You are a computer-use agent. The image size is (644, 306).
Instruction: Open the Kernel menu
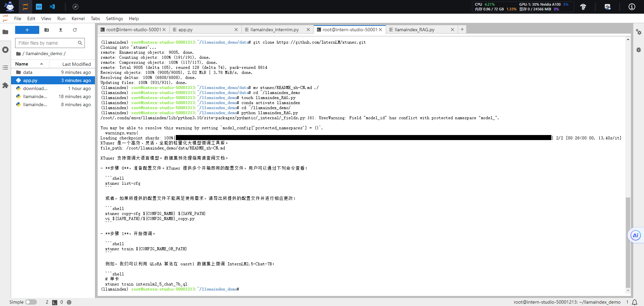point(78,18)
